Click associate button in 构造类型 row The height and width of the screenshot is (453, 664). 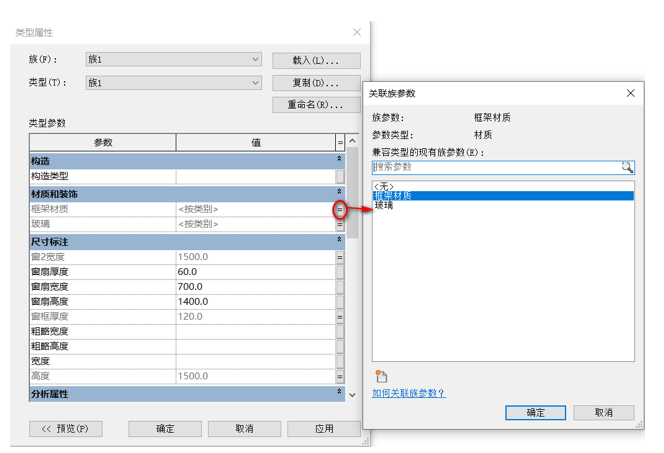coord(340,176)
